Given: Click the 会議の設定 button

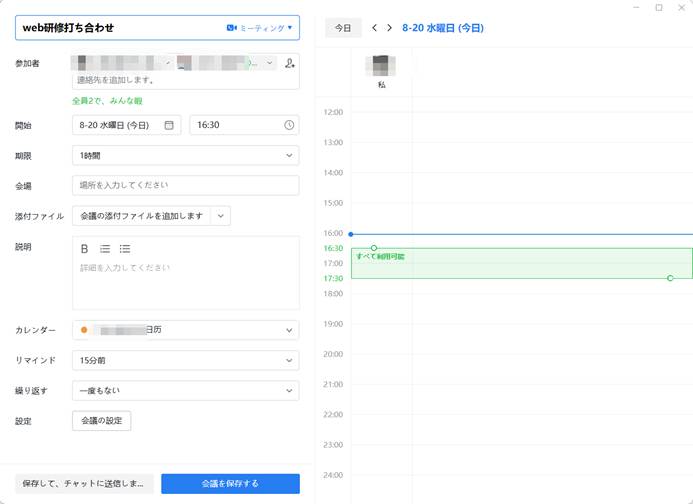Looking at the screenshot, I should tap(102, 421).
